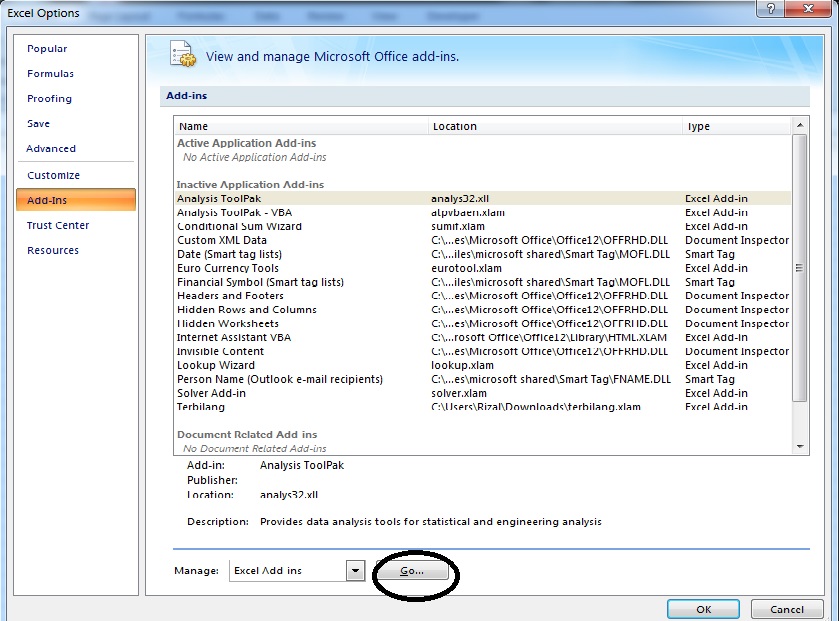Viewport: 839px width, 621px height.
Task: Select the Hidden Rows and Columns row
Action: coord(483,310)
